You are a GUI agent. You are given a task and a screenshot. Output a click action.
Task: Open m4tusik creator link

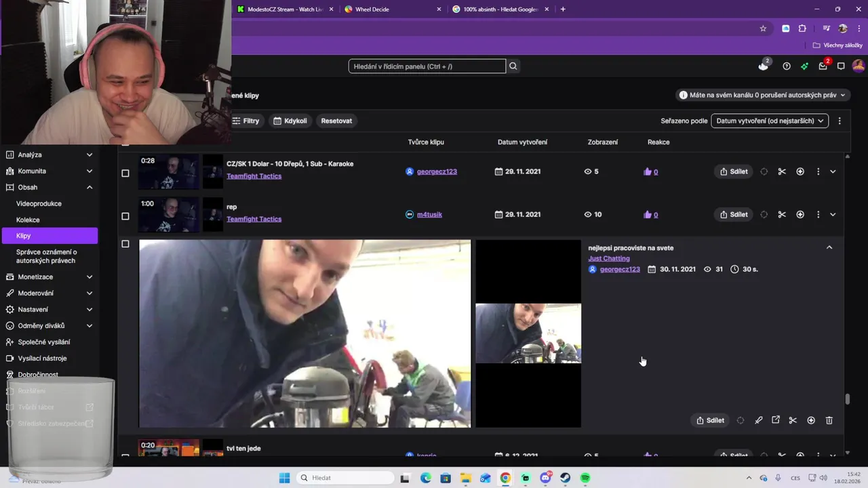[429, 214]
